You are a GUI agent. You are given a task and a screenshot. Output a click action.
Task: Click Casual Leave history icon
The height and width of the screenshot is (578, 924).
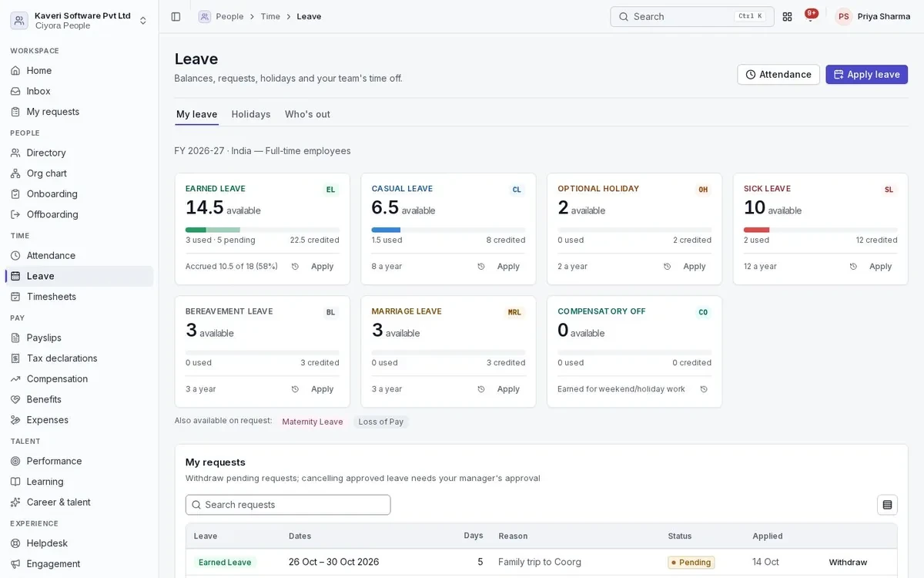coord(481,267)
